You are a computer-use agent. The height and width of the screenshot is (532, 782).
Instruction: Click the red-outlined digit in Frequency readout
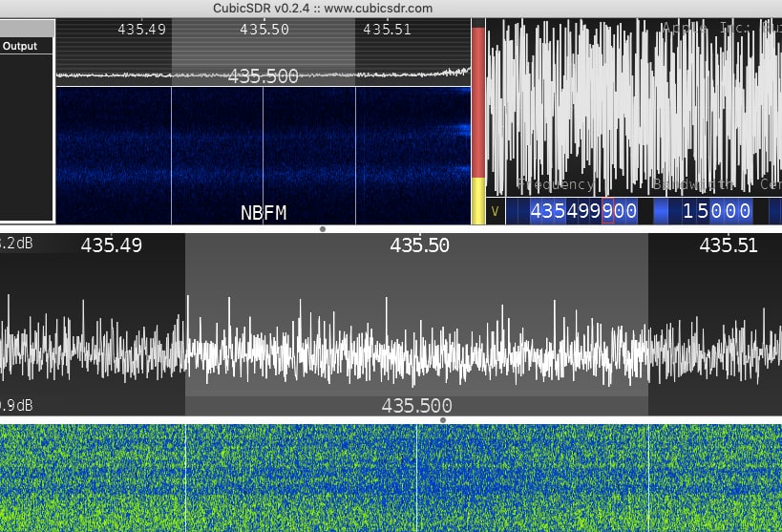608,211
